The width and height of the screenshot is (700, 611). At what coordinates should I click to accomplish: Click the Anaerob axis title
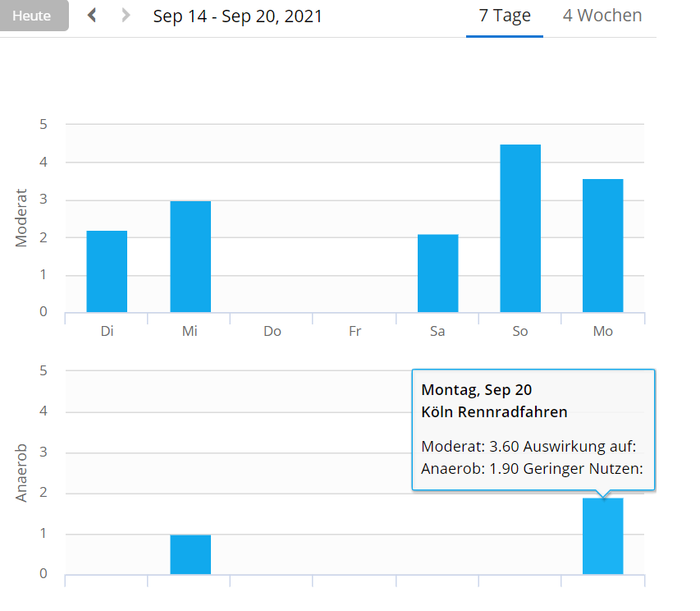coord(22,474)
